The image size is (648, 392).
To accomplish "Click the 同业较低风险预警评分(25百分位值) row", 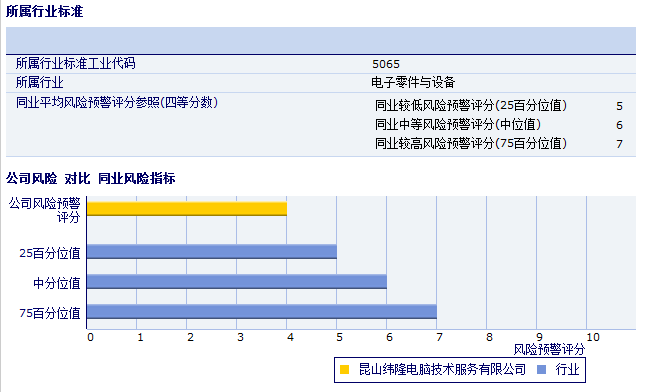I will point(499,106).
